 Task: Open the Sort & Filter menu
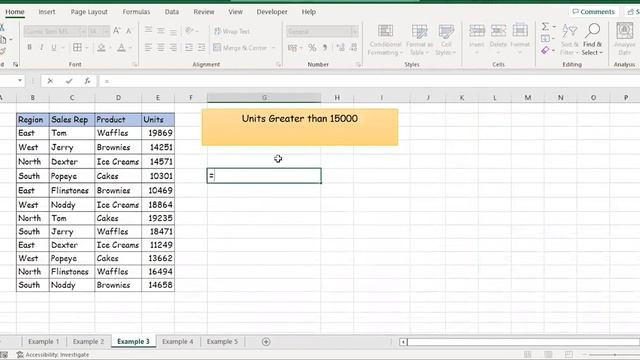570,40
